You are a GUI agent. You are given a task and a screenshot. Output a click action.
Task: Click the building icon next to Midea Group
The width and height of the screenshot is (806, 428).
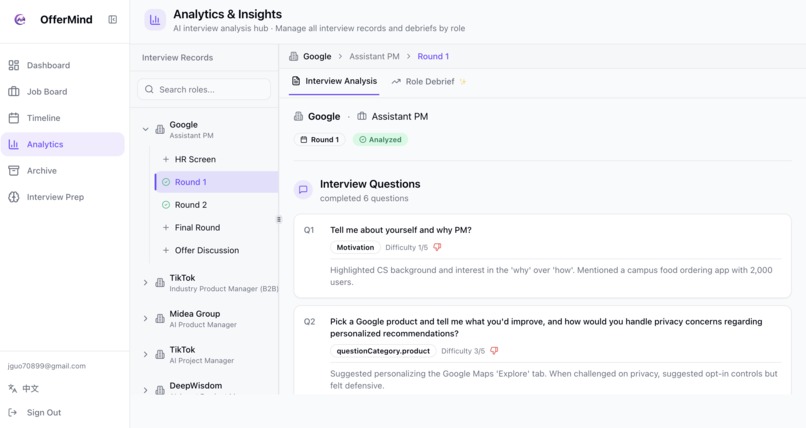[x=160, y=319]
